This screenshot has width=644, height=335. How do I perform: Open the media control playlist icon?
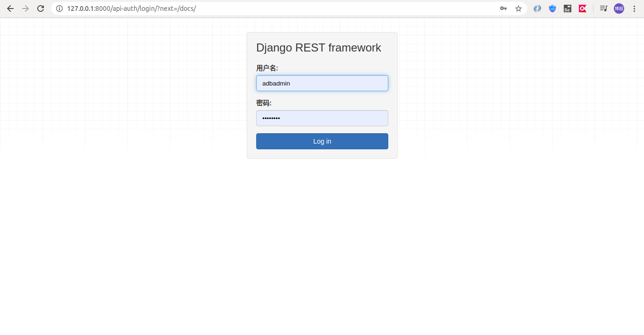click(x=603, y=9)
